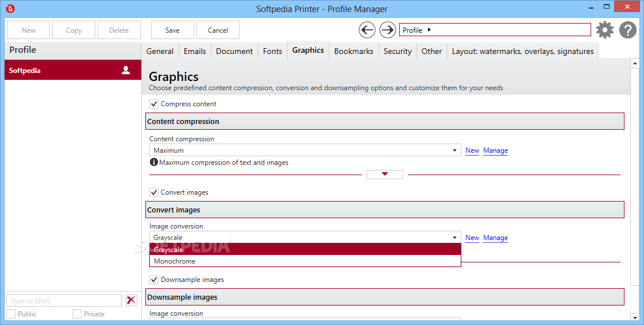The image size is (644, 325).
Task: Click New link beside Image conversion
Action: 472,238
